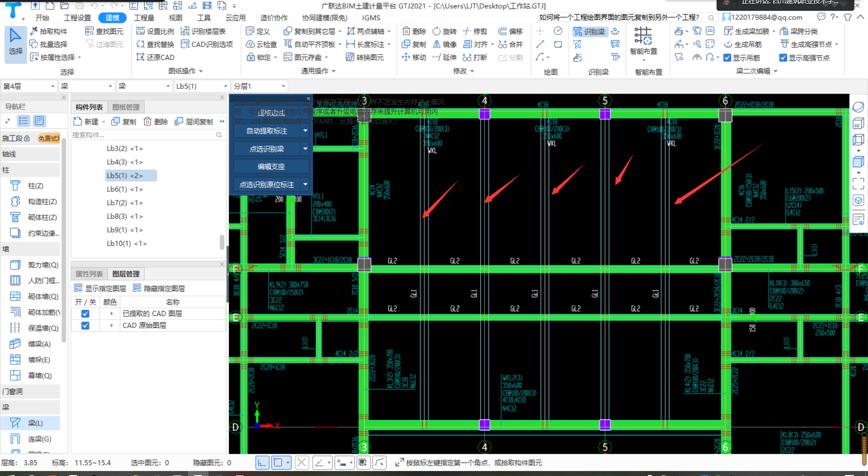Open 查找图元 find element tool
Viewport: 868px width, 476px height.
point(104,31)
